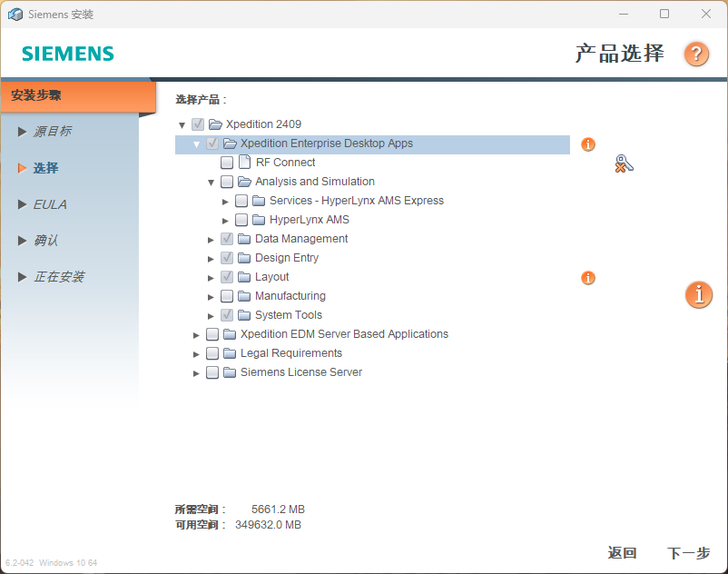Enable the RF Connect checkbox
Screen dimensions: 728x574
pos(227,163)
